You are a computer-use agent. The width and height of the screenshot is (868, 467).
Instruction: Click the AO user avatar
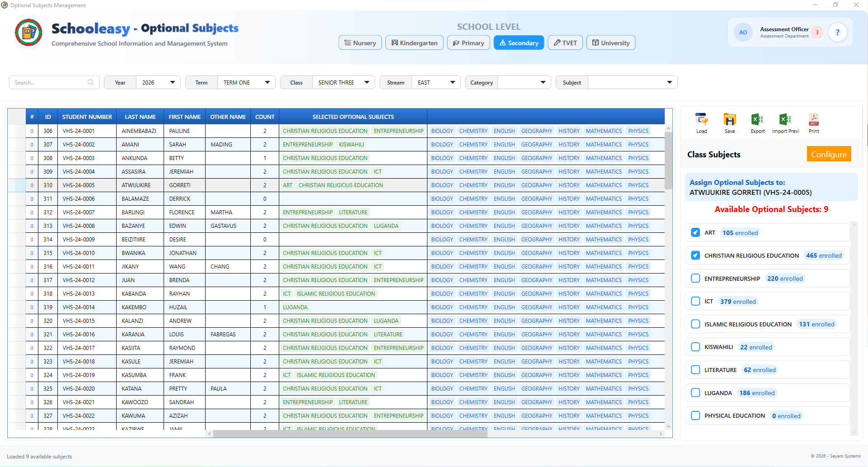pyautogui.click(x=743, y=33)
